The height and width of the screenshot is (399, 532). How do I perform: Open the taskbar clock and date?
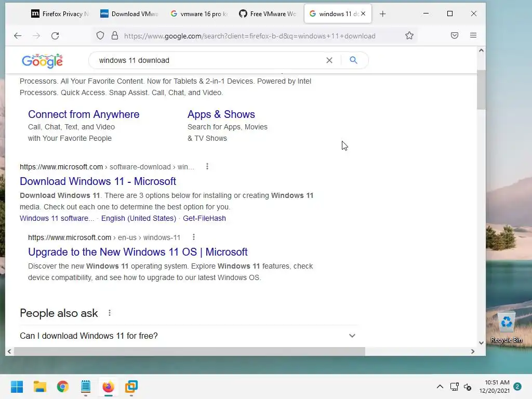(495, 387)
